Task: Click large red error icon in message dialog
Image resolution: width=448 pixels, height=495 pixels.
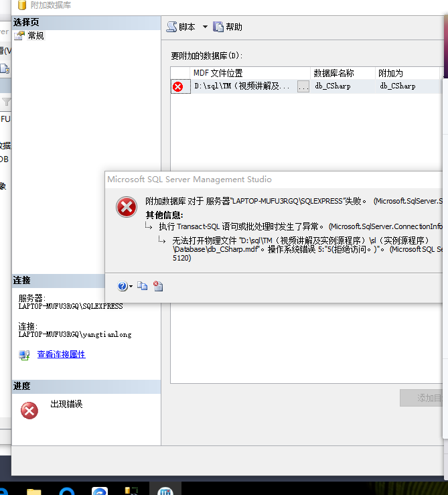Action: (127, 207)
